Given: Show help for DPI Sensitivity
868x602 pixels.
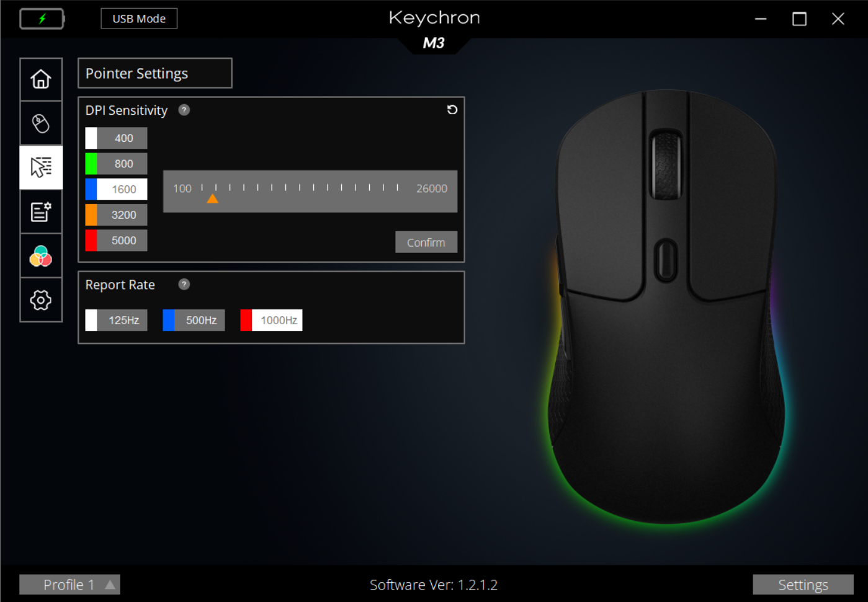Looking at the screenshot, I should point(184,110).
